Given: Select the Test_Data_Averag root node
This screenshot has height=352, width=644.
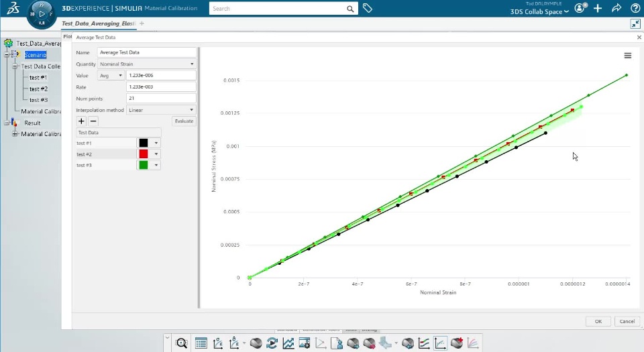Looking at the screenshot, I should [x=38, y=43].
